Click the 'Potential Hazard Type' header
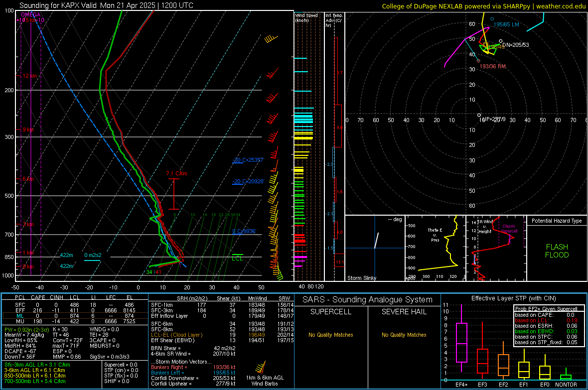 coord(557,221)
